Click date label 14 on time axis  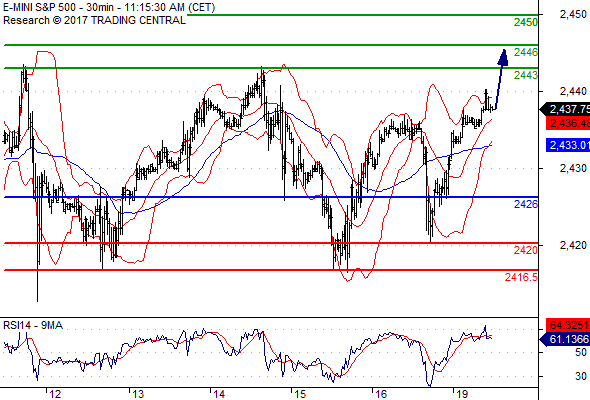click(219, 394)
